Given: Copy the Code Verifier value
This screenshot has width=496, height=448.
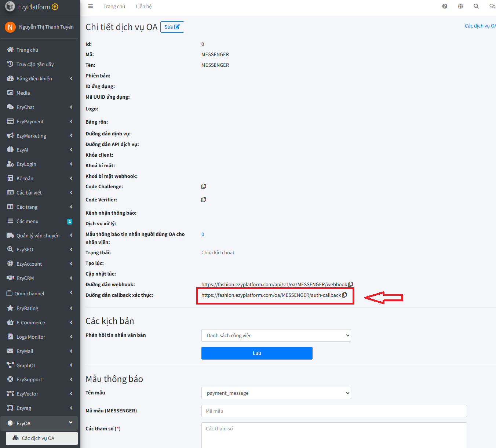Looking at the screenshot, I should (204, 200).
